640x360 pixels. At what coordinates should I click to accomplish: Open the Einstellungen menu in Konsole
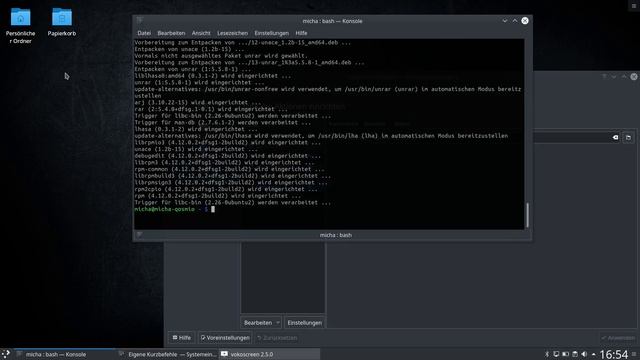(271, 33)
